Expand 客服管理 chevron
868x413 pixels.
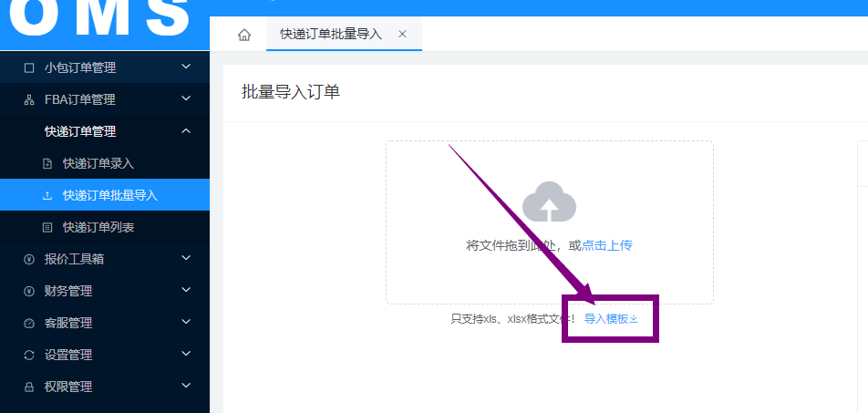click(x=186, y=322)
